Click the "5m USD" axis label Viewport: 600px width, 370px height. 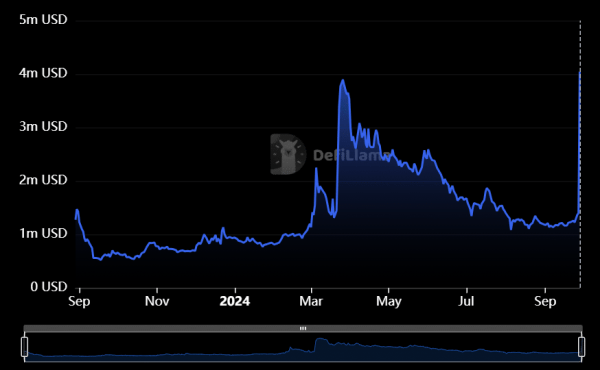(43, 19)
